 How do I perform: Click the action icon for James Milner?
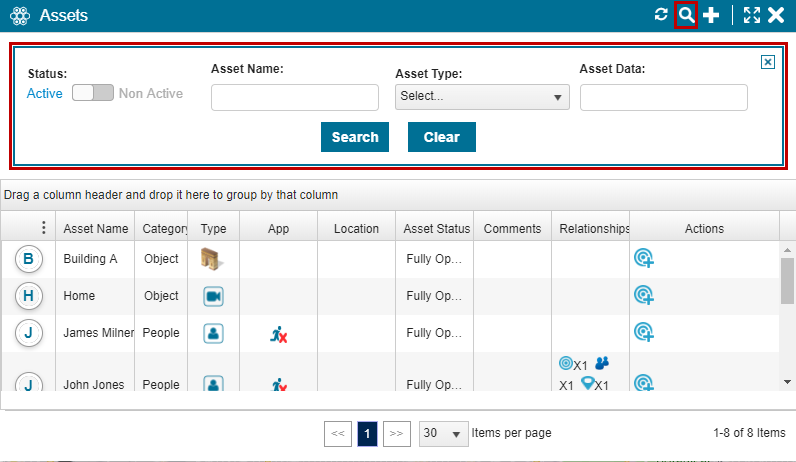point(644,334)
